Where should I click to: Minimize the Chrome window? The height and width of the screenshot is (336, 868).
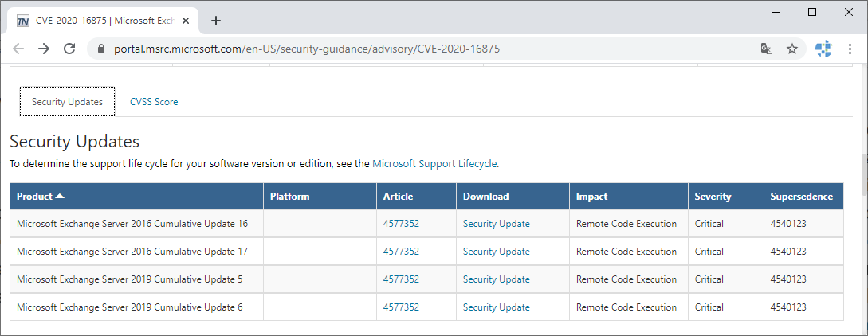(x=777, y=12)
